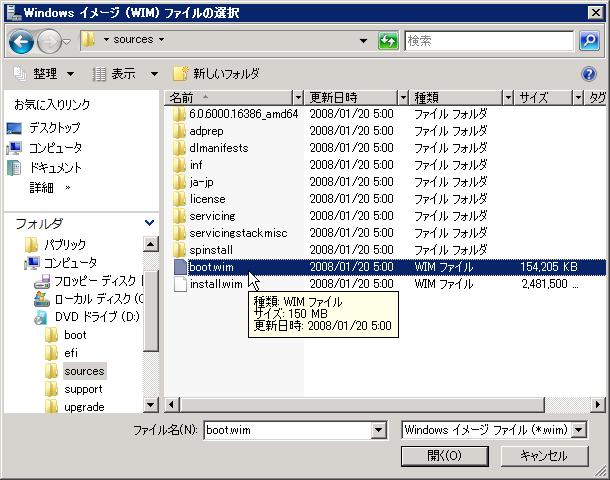The height and width of the screenshot is (480, 610).
Task: Click the 154,205 KB size cell
Action: [549, 267]
